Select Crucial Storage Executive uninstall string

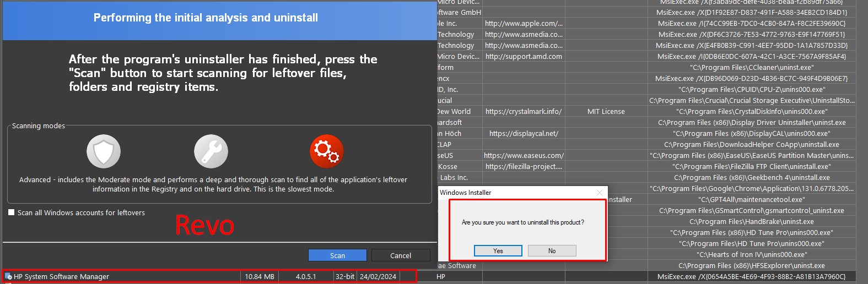pyautogui.click(x=752, y=100)
